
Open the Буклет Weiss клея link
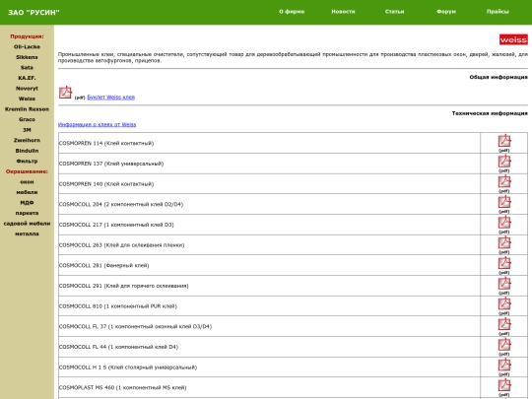click(111, 97)
